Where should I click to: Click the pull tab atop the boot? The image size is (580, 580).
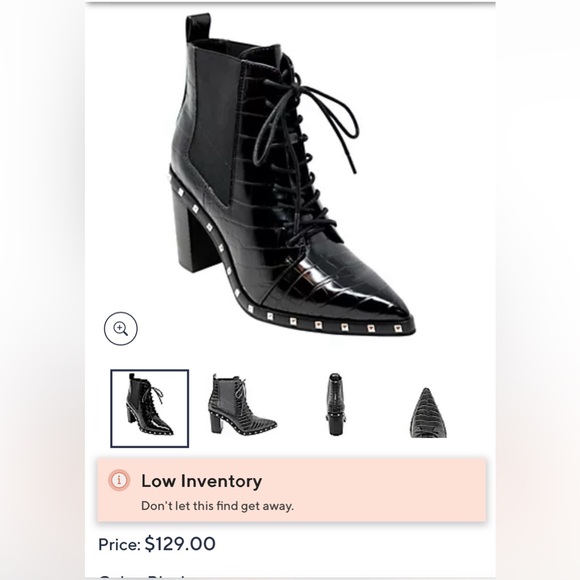pyautogui.click(x=198, y=27)
